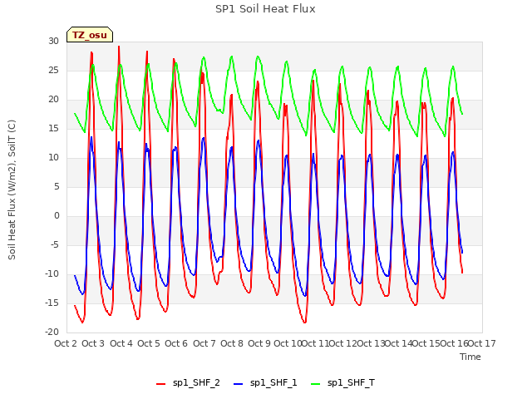Click the Oct 7 x-axis tick label

pyautogui.click(x=204, y=343)
